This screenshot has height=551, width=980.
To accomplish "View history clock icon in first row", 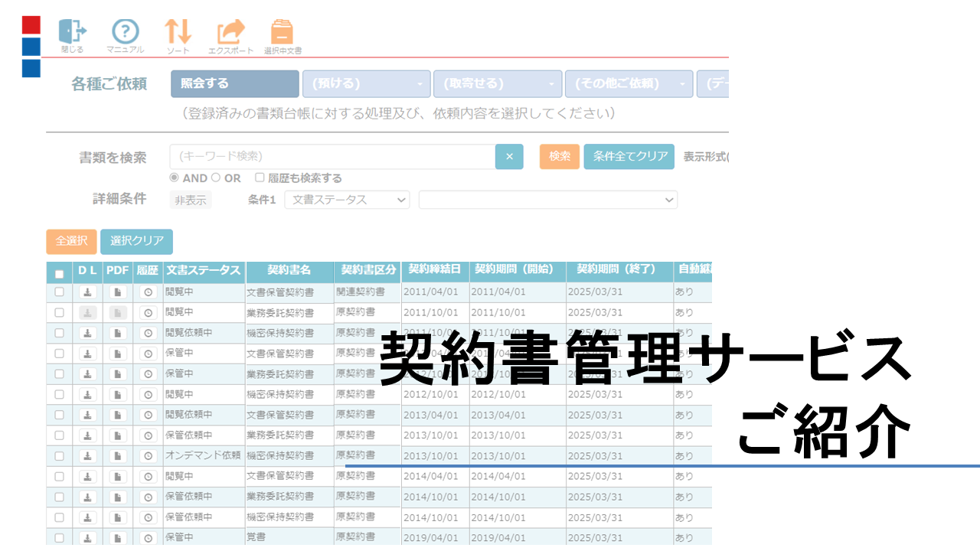I will pos(149,292).
